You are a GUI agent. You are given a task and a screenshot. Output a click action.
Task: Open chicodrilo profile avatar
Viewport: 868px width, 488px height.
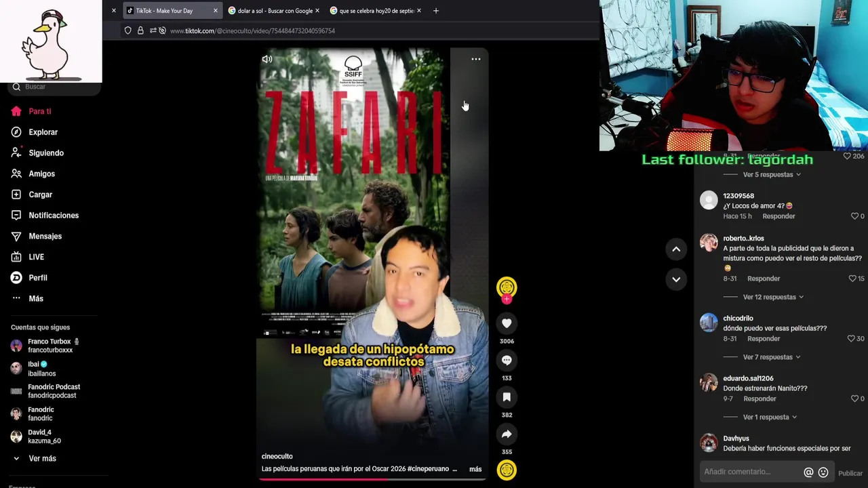click(x=709, y=323)
